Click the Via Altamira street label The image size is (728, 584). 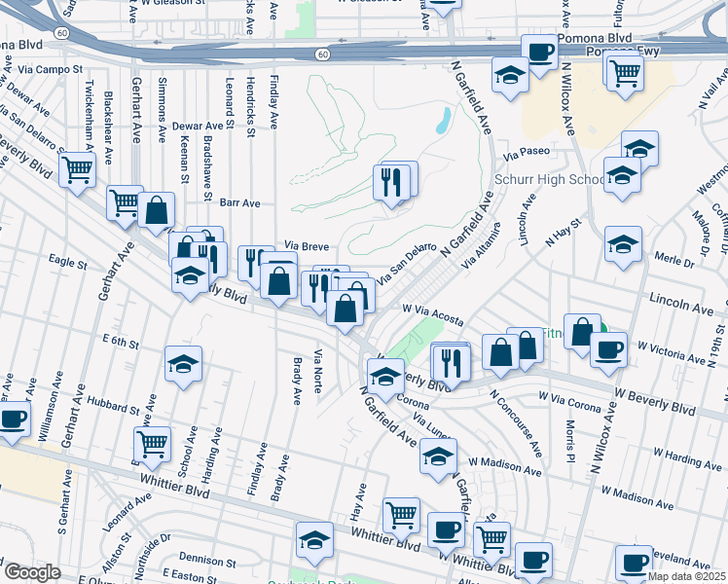pos(482,245)
